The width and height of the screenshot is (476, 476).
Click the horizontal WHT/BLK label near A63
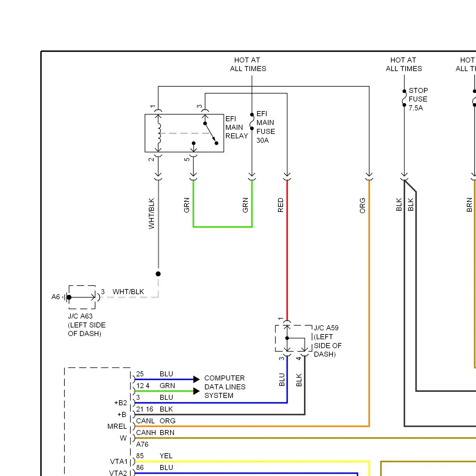[x=128, y=292]
